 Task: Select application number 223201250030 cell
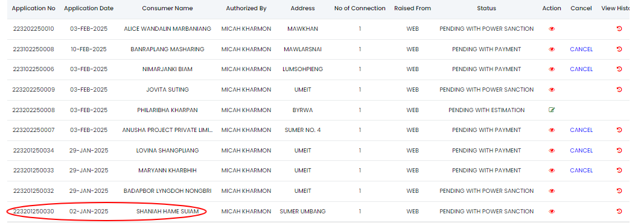(x=34, y=212)
